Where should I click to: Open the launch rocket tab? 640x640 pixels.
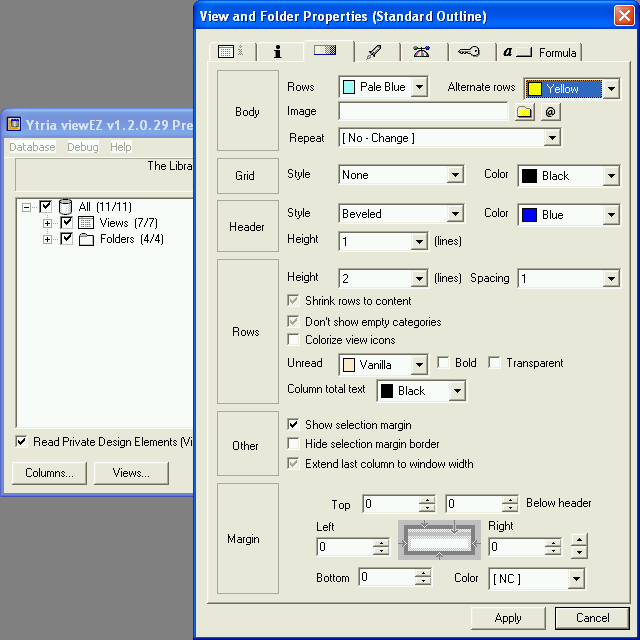pyautogui.click(x=373, y=52)
